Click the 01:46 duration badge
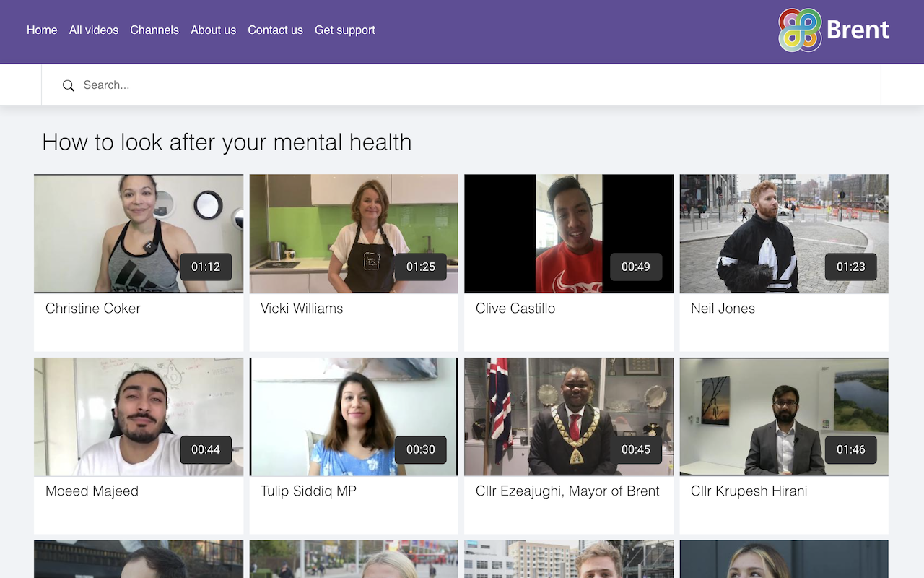Screen dimensions: 924x578 click(850, 449)
